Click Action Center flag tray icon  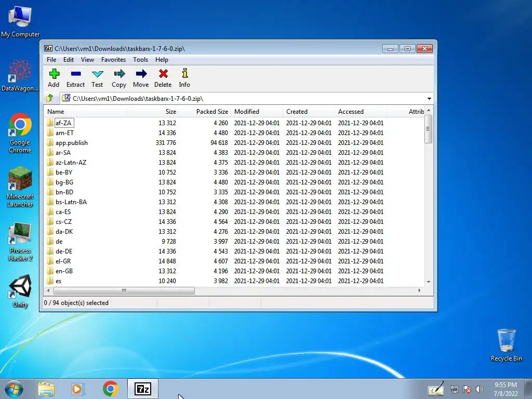(x=467, y=389)
